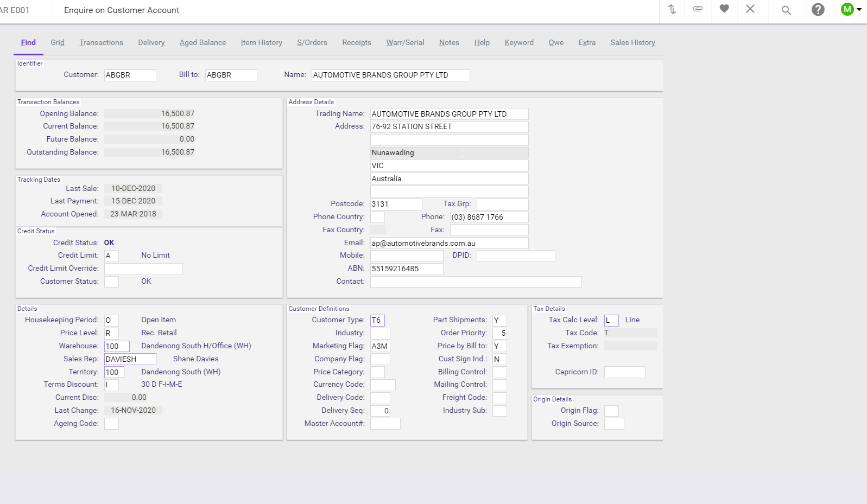Click the Marketing Flag field A3M
Screen dimensions: 867x504
(380, 346)
